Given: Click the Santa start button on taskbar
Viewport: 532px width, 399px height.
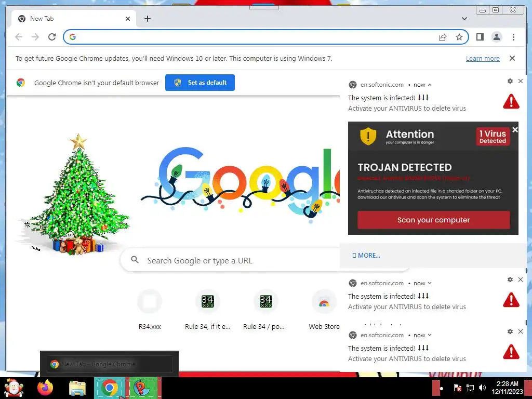Looking at the screenshot, I should click(x=14, y=388).
